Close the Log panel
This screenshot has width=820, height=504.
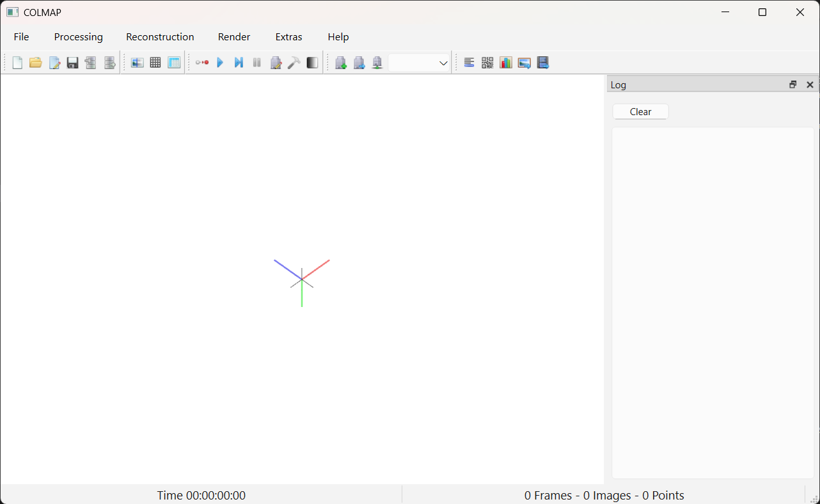point(810,84)
